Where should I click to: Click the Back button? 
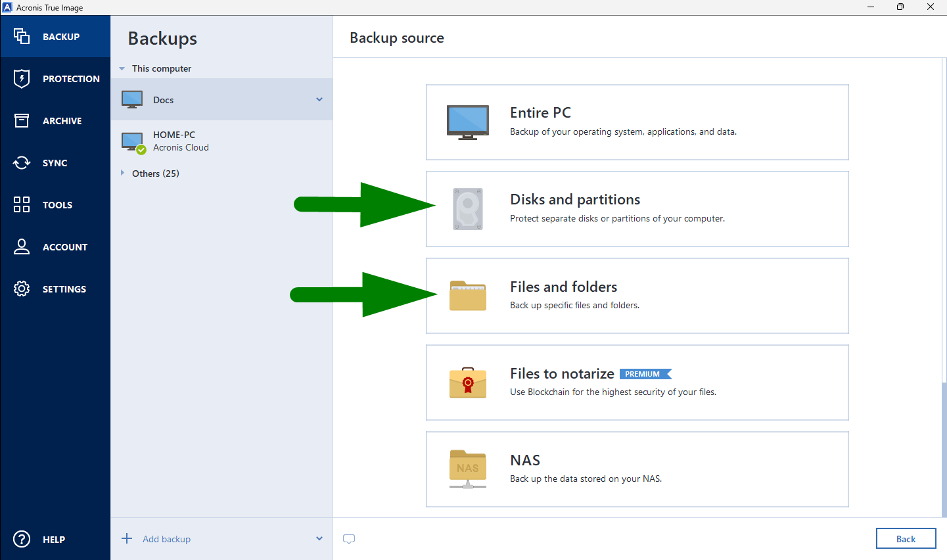[906, 538]
